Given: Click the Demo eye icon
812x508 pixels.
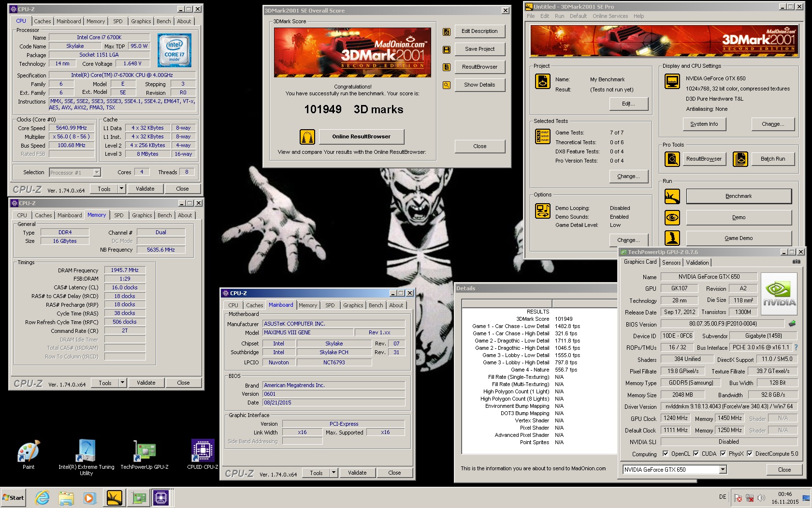Looking at the screenshot, I should tap(672, 218).
